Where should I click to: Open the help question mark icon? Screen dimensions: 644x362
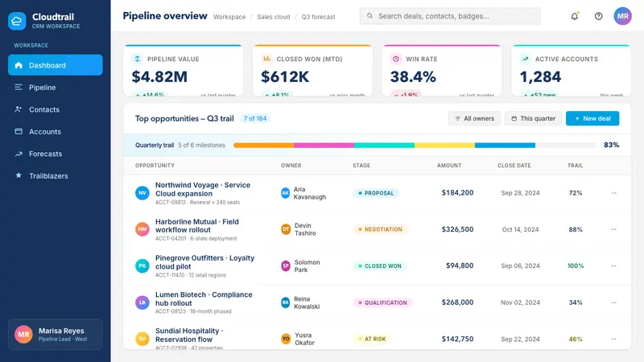coord(598,16)
